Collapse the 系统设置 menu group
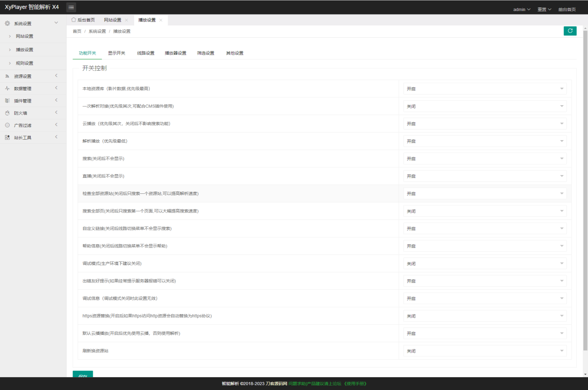 click(56, 23)
